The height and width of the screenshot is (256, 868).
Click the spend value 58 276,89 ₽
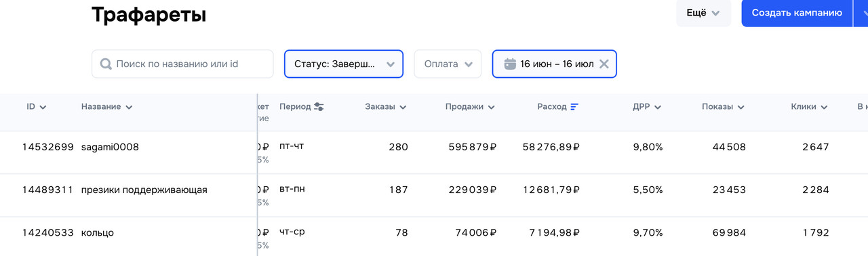(551, 147)
